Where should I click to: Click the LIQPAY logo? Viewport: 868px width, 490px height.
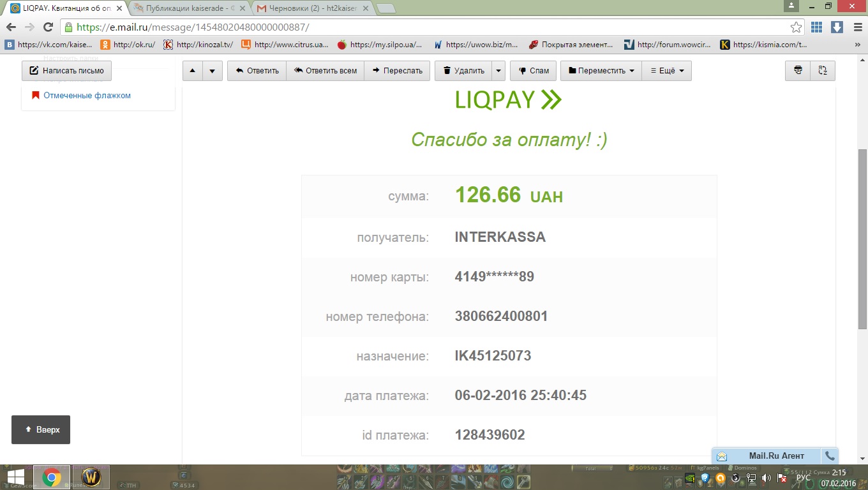click(508, 100)
